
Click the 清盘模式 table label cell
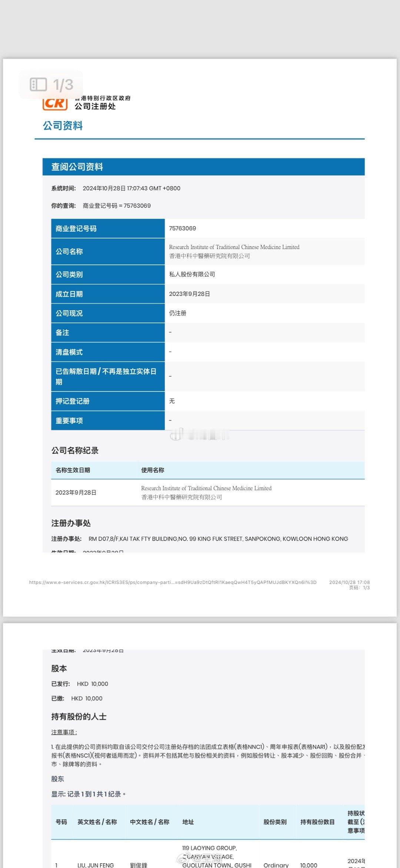108,352
